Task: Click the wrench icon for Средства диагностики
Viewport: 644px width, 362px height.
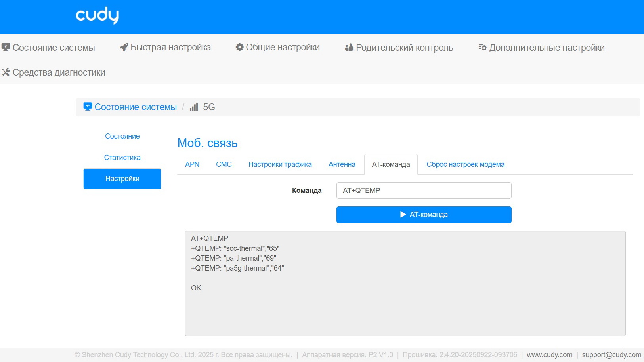Action: click(6, 72)
